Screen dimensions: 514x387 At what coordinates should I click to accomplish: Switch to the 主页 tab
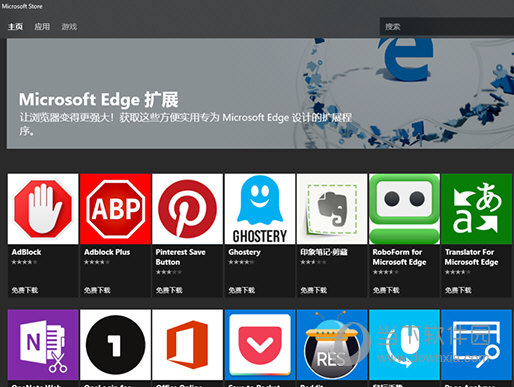15,27
